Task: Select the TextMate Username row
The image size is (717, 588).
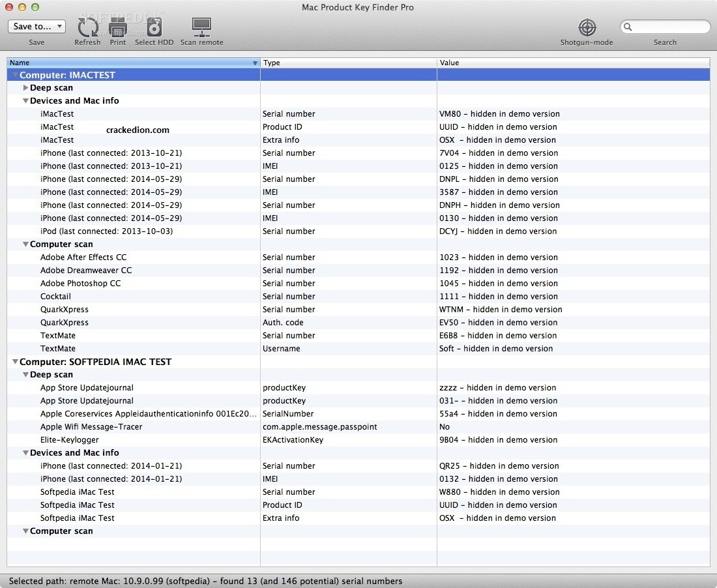Action: 358,348
